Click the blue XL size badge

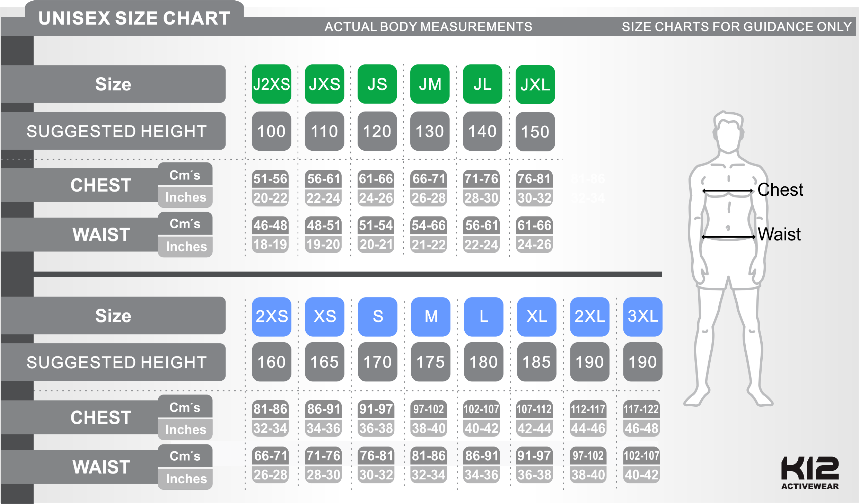pos(536,316)
